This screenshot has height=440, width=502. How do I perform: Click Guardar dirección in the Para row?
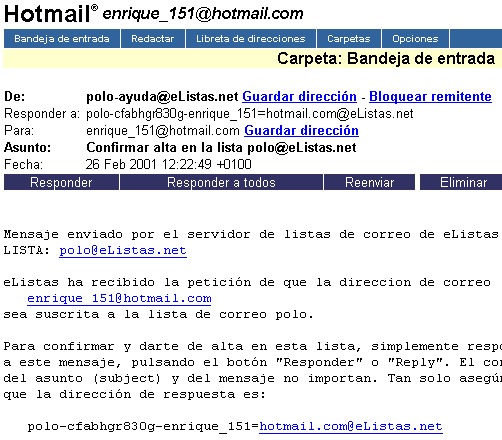tap(301, 131)
